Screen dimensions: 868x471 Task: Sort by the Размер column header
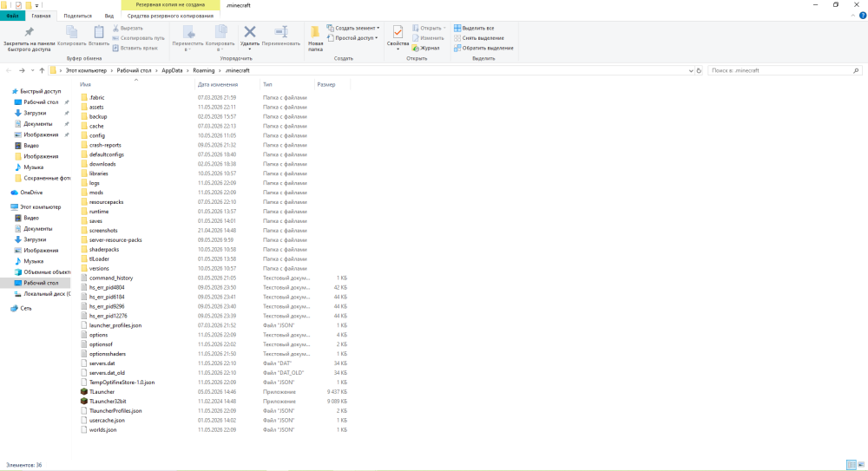pyautogui.click(x=326, y=85)
